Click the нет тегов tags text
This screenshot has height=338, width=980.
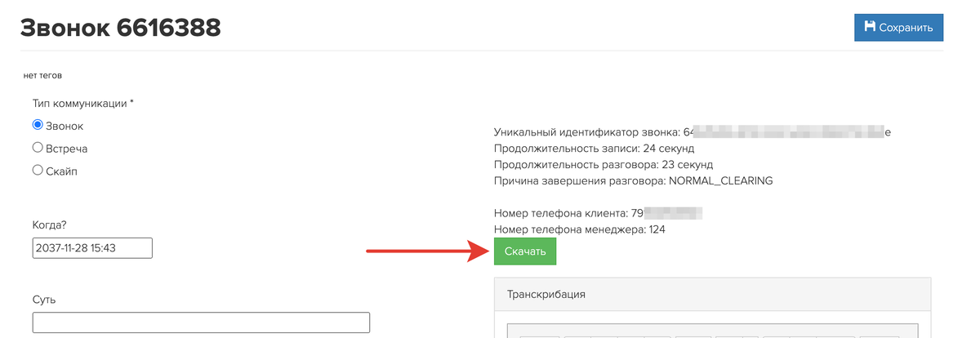[42, 75]
